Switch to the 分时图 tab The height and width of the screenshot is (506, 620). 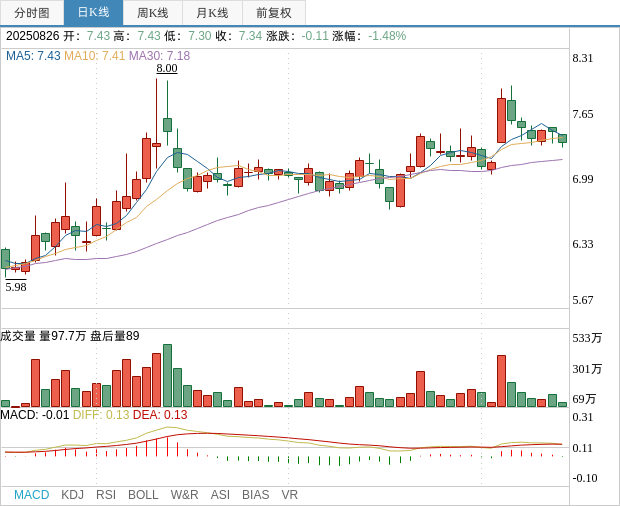coord(32,13)
